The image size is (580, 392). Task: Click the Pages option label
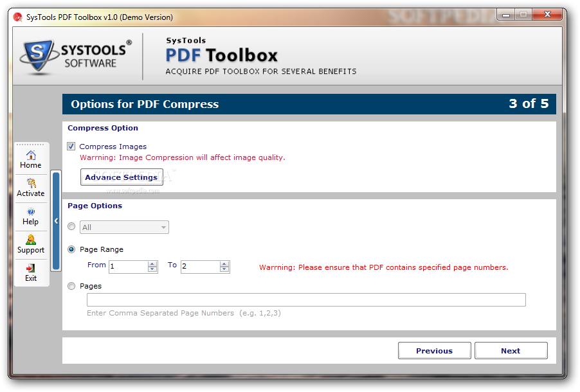[x=91, y=286]
